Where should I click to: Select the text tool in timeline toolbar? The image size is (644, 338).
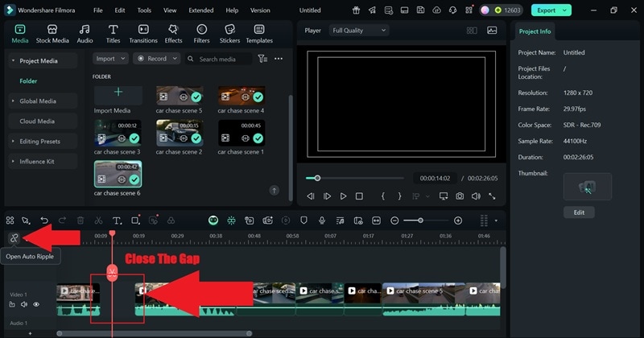(117, 221)
